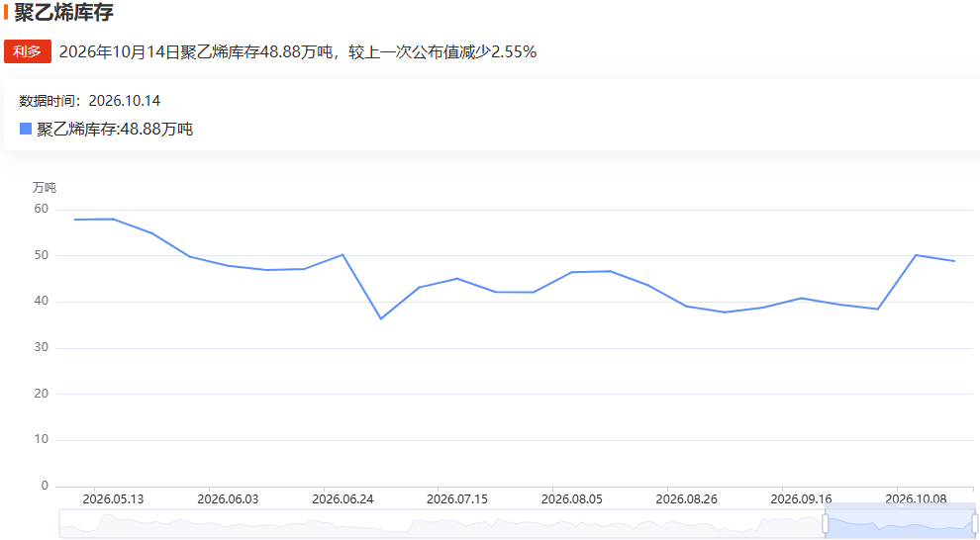Click the x-axis date 2026.08.05
The width and height of the screenshot is (980, 540).
[x=572, y=499]
